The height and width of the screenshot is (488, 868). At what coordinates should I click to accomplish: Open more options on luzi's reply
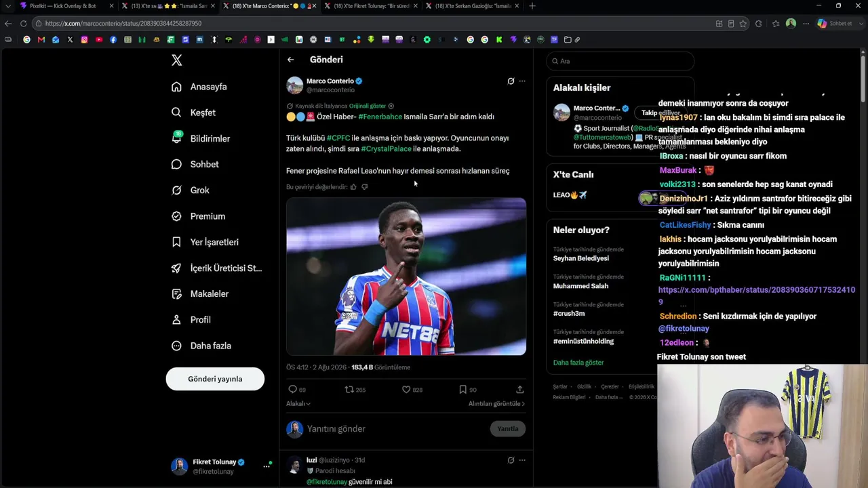[x=522, y=460]
